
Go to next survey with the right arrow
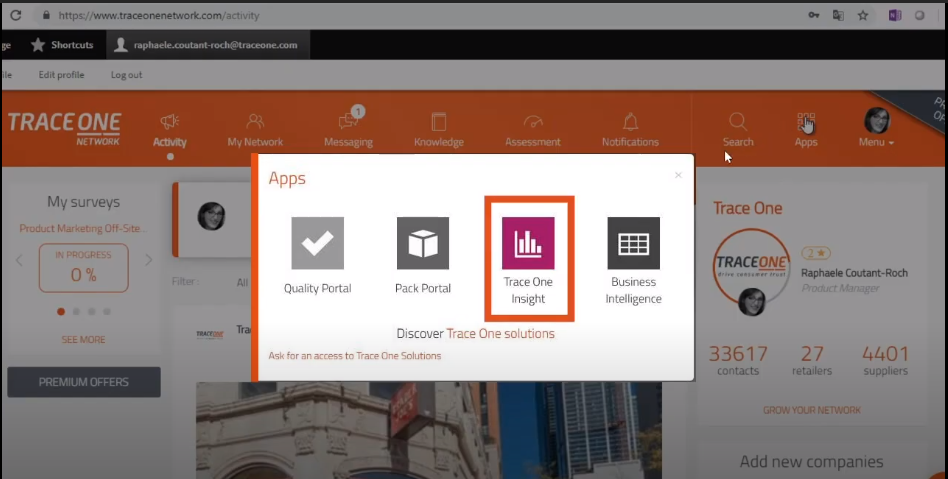point(149,261)
